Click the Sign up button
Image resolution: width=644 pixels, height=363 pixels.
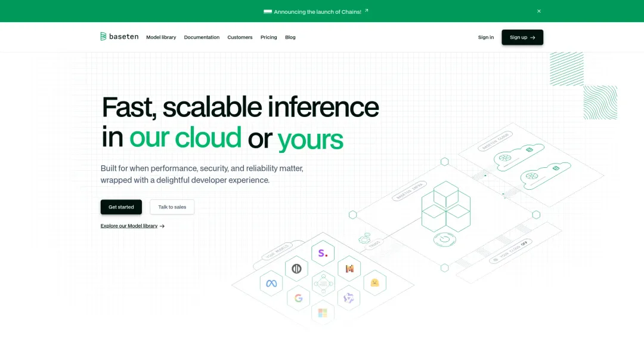coord(522,38)
